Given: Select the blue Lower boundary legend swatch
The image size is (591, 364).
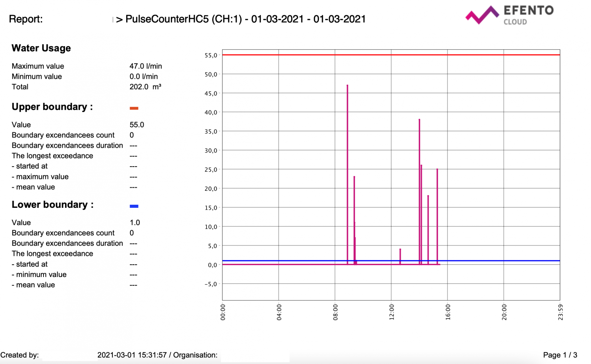Looking at the screenshot, I should pyautogui.click(x=134, y=206).
